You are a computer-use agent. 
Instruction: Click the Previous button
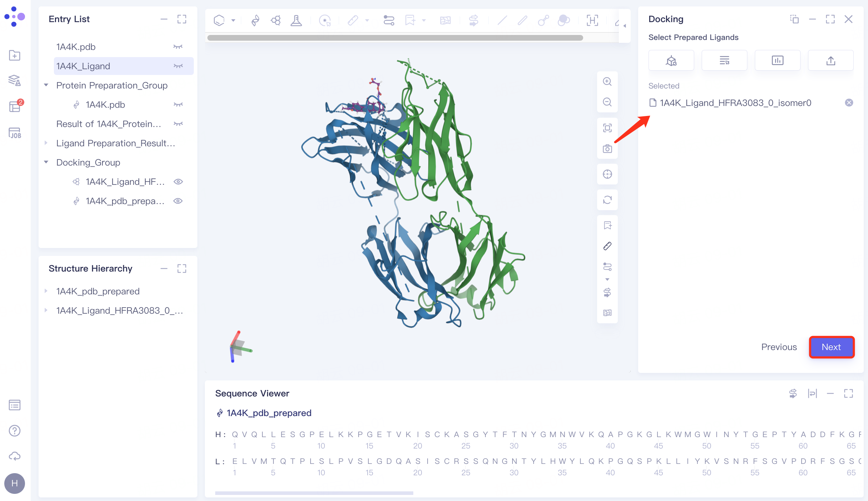coord(779,347)
